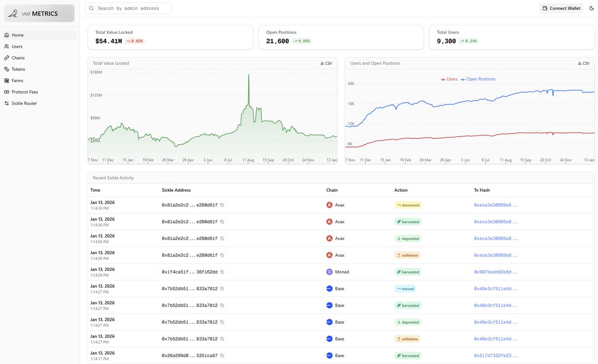Click deposited badge in Base row
Viewport: 598px width, 364px height.
[x=408, y=322]
